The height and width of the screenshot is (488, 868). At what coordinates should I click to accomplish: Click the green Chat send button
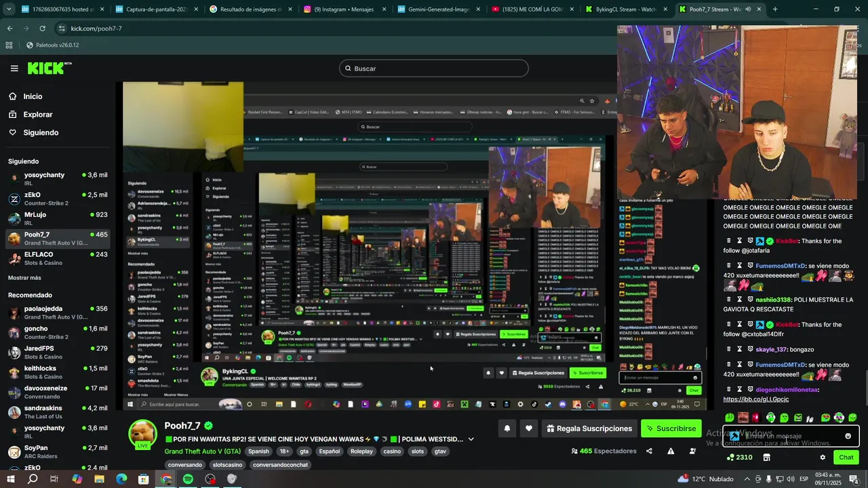click(x=846, y=457)
